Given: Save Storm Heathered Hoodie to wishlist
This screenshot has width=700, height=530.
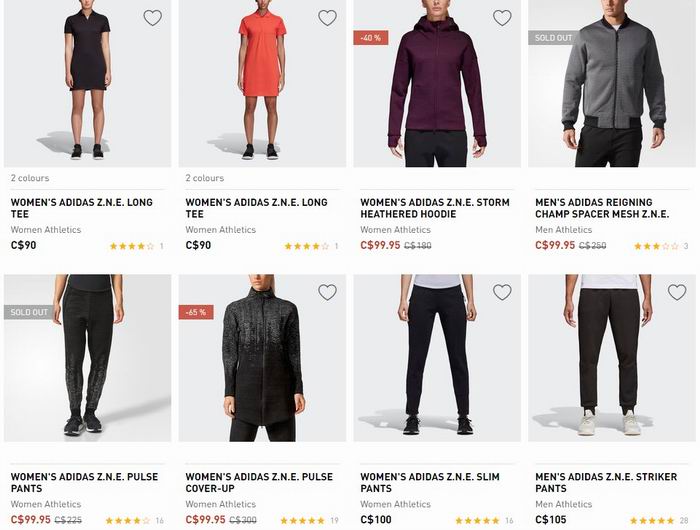Looking at the screenshot, I should 502,18.
